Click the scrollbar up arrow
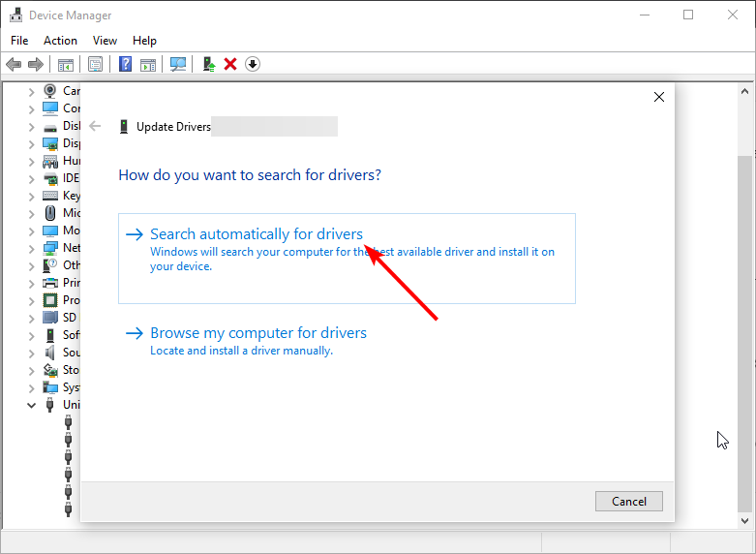The image size is (756, 554). 744,91
